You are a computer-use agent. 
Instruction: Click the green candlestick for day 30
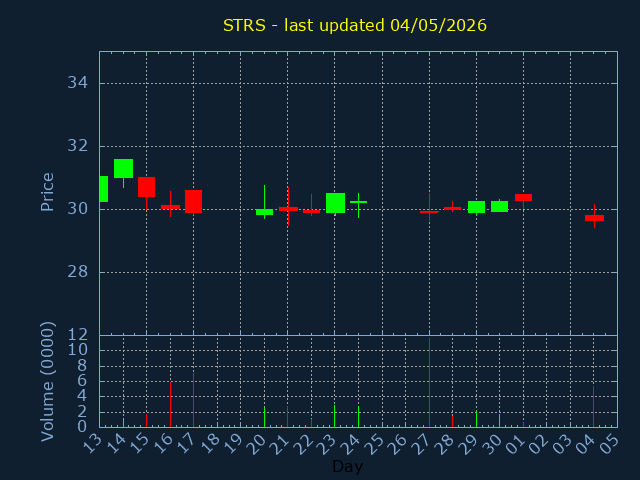pyautogui.click(x=499, y=206)
